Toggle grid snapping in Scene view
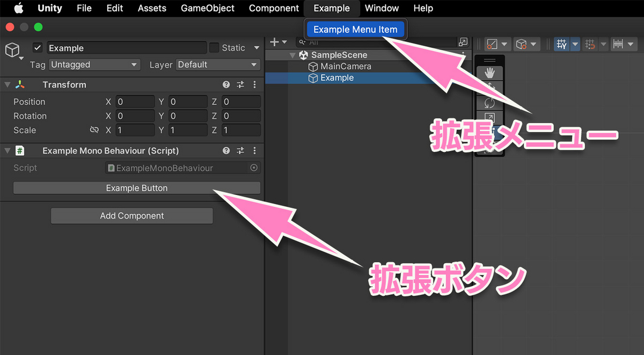 click(590, 45)
